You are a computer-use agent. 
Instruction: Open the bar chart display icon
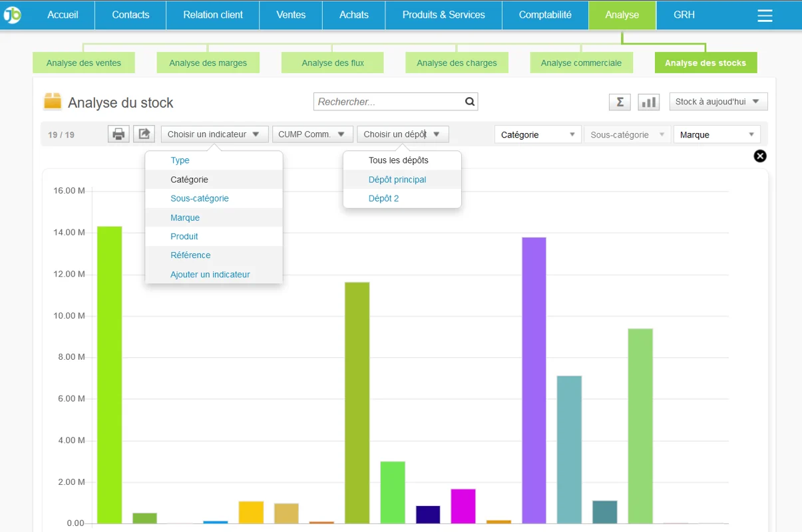[648, 102]
